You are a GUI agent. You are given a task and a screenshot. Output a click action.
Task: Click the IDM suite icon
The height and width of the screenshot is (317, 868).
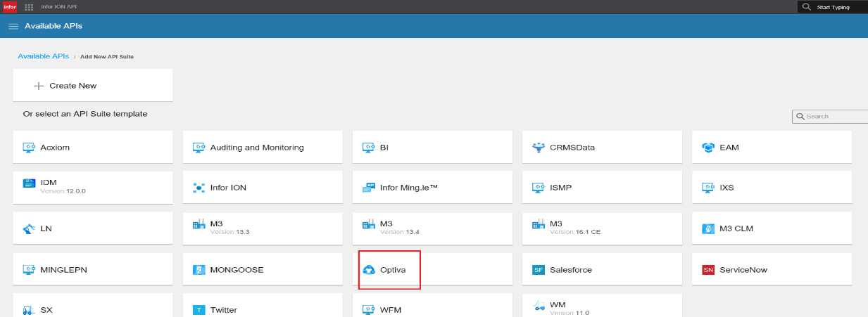coord(29,184)
